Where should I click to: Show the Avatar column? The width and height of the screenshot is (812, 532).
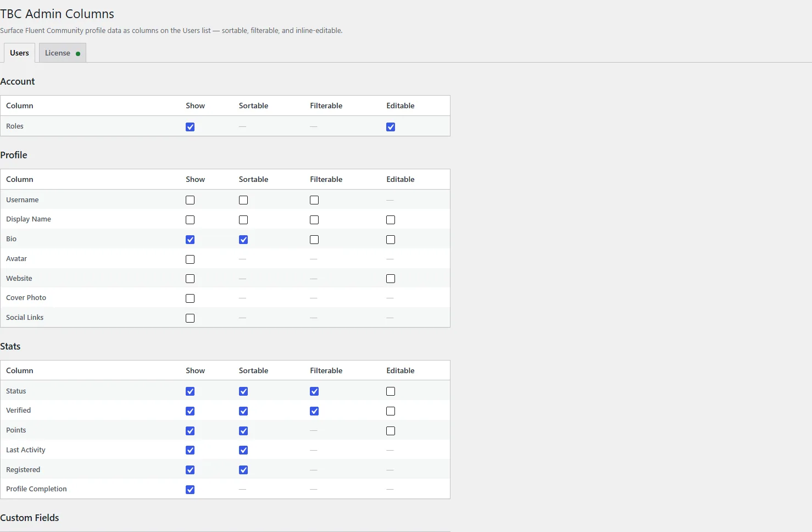tap(190, 259)
